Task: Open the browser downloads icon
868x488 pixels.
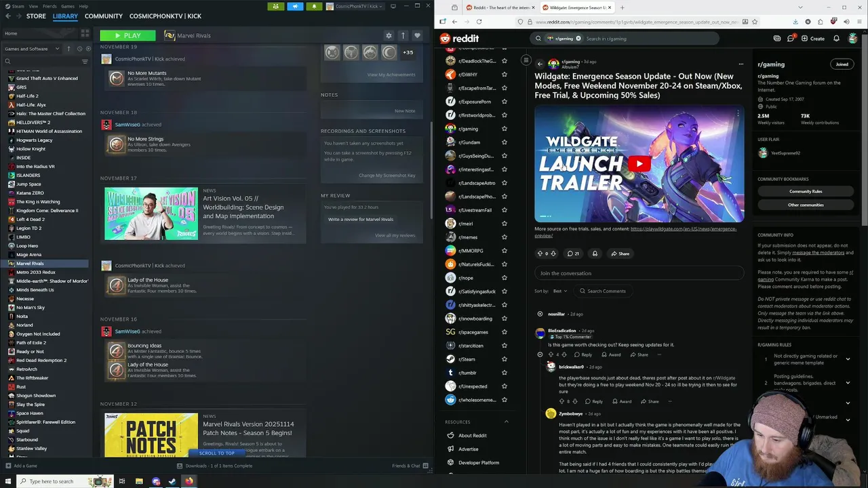Action: pos(795,22)
